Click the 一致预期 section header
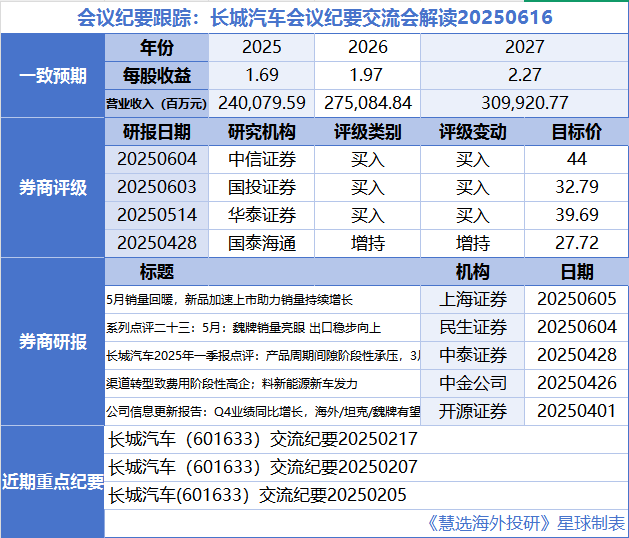The image size is (629, 538). 53,75
